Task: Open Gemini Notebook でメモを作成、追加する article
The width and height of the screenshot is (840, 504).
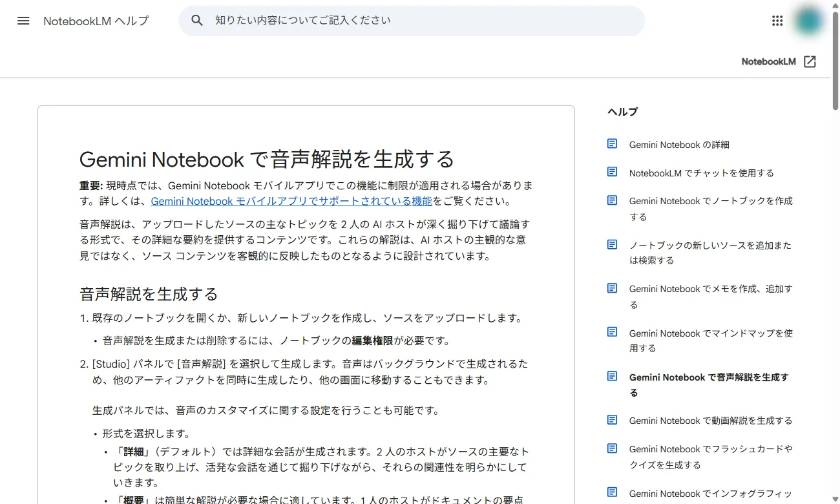Action: click(711, 297)
